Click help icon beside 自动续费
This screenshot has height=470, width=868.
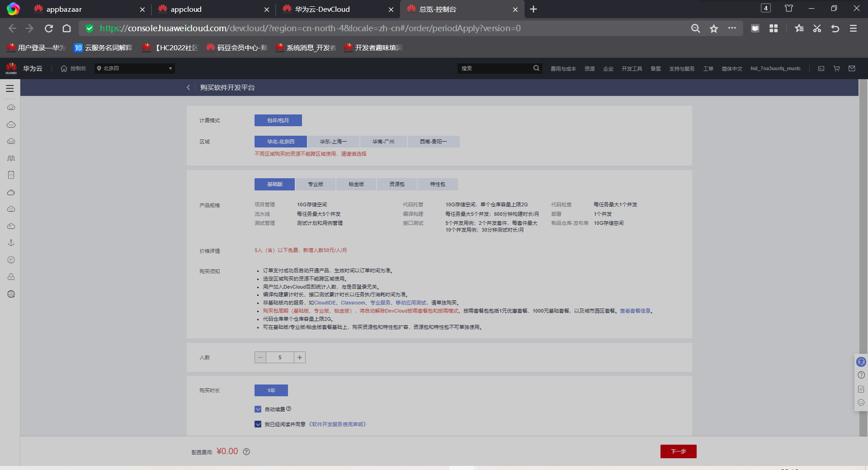(x=289, y=409)
